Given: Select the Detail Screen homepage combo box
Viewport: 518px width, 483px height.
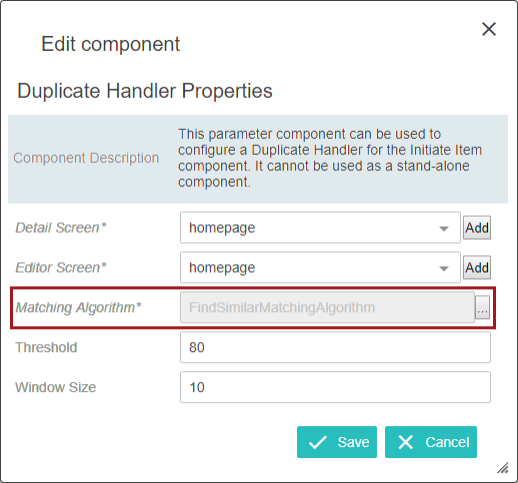Looking at the screenshot, I should 320,228.
